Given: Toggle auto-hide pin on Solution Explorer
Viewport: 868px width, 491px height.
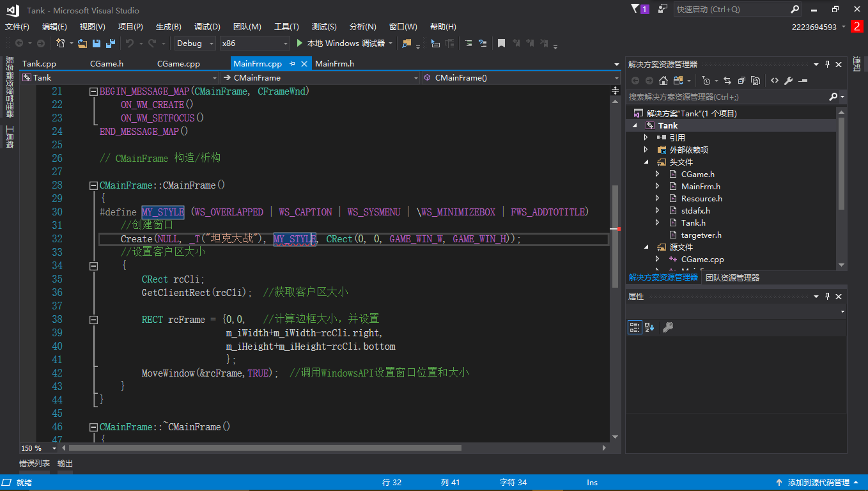Looking at the screenshot, I should 827,64.
